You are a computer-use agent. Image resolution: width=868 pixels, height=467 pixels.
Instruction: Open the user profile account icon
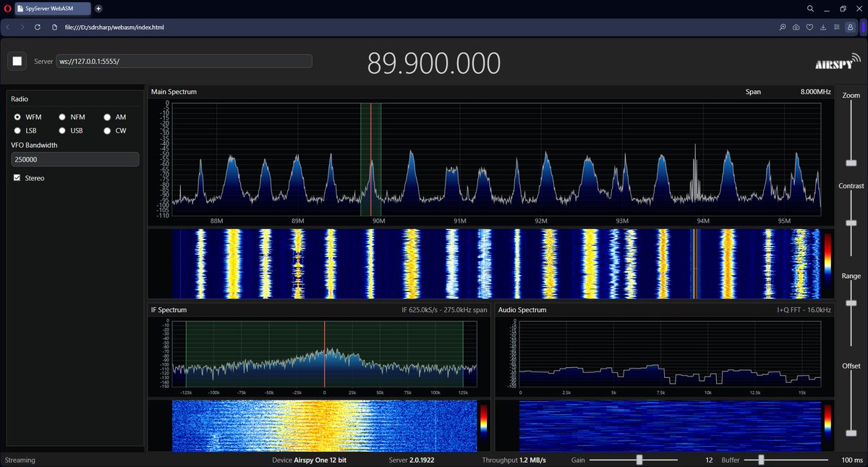click(x=850, y=27)
